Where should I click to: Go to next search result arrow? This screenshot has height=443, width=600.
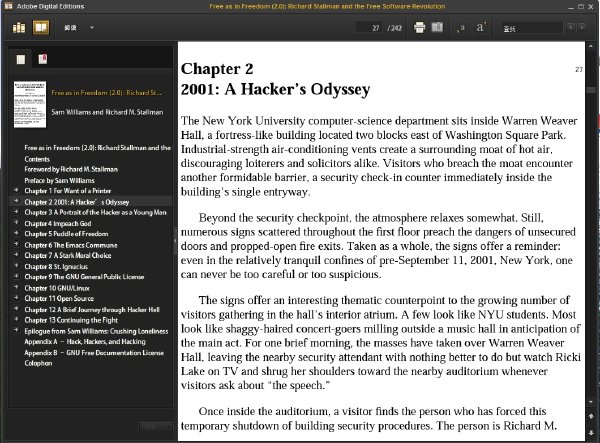pos(582,28)
